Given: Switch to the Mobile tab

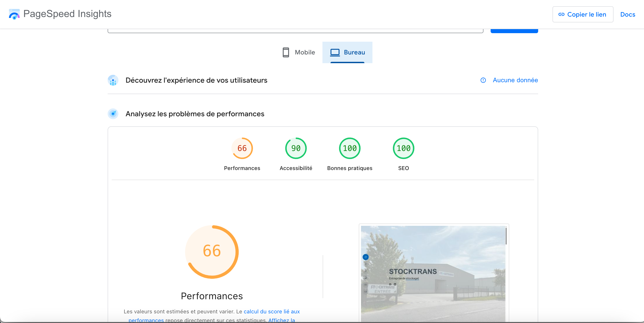Looking at the screenshot, I should click(x=299, y=52).
